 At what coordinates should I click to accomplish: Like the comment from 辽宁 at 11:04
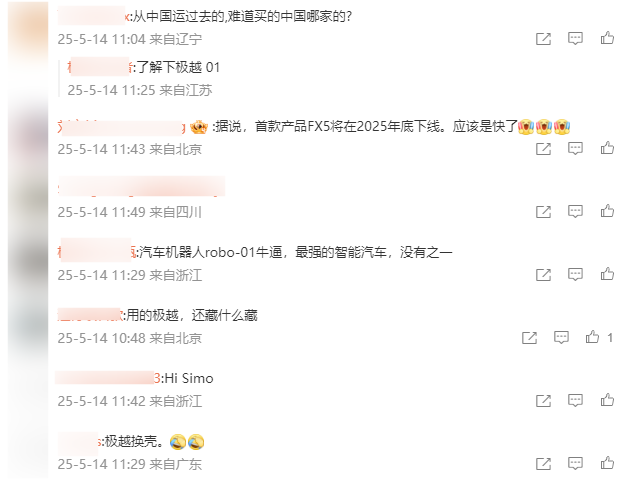click(607, 38)
